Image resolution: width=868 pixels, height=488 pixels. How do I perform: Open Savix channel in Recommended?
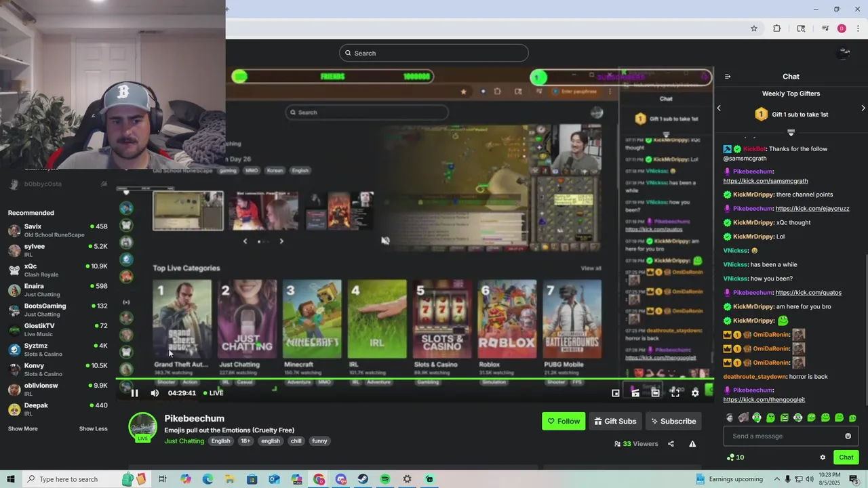[58, 230]
